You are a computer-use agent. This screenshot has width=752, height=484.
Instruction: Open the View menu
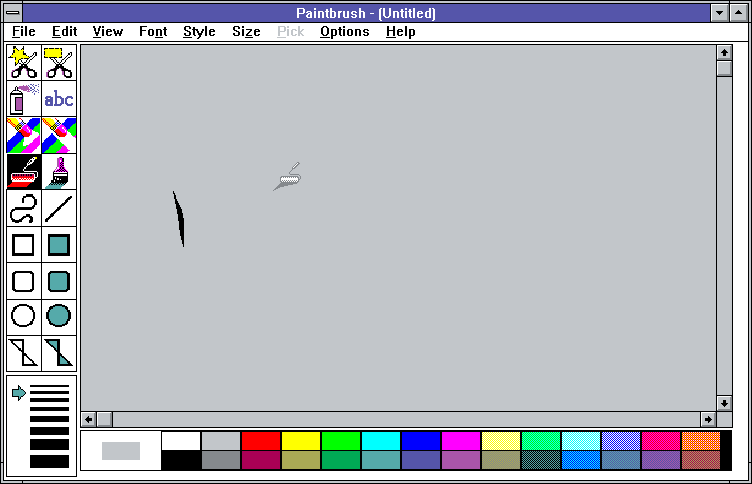click(x=107, y=32)
